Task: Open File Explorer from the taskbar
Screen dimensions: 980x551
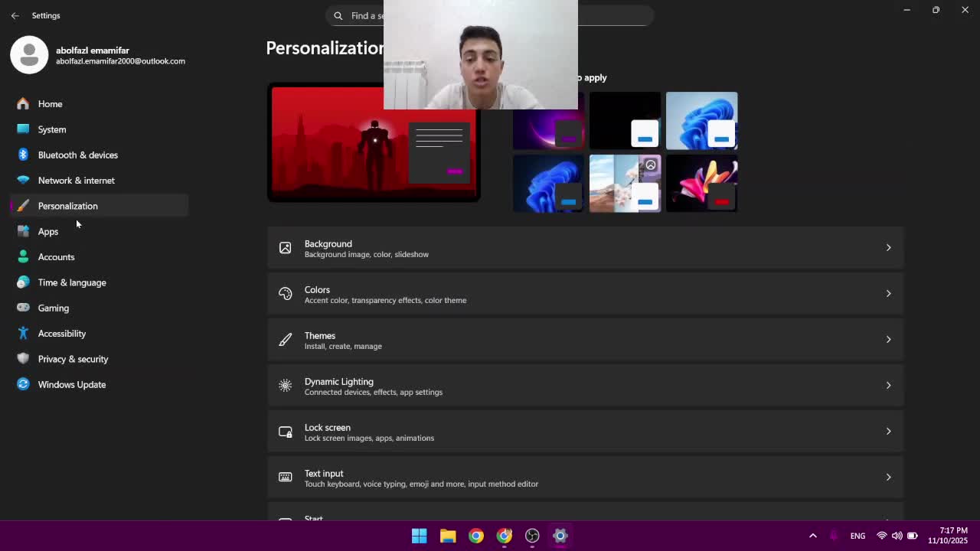Action: click(x=448, y=536)
